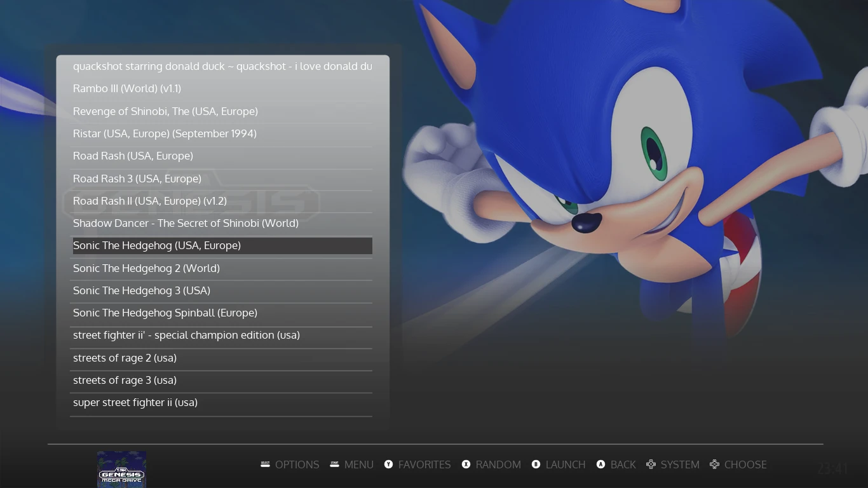Click the OPTIONS label in the footer
This screenshot has width=868, height=488.
[x=297, y=464]
